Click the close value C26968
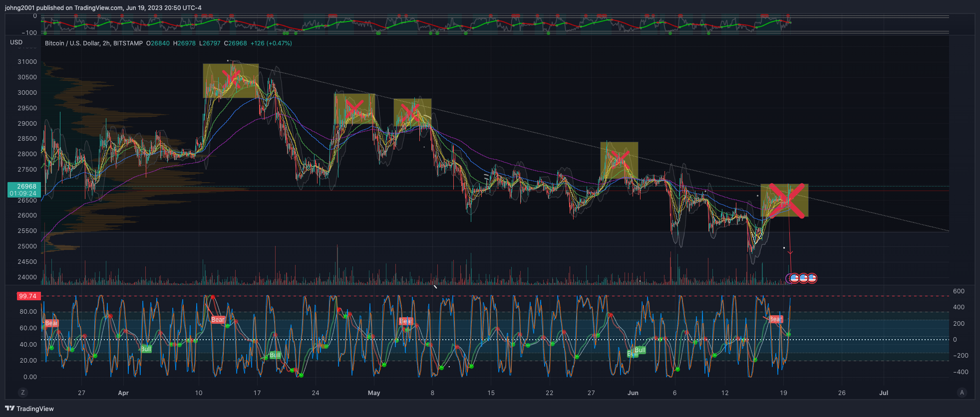The width and height of the screenshot is (980, 417). point(235,43)
